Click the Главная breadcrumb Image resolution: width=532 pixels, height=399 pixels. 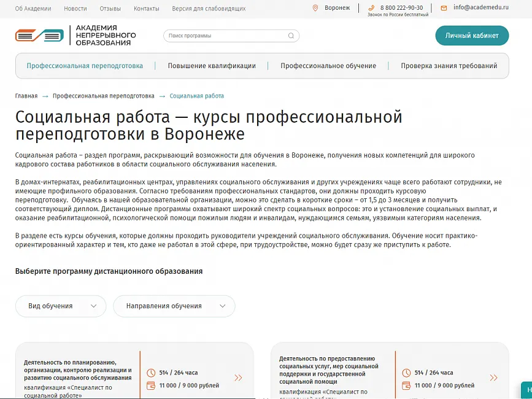(26, 96)
